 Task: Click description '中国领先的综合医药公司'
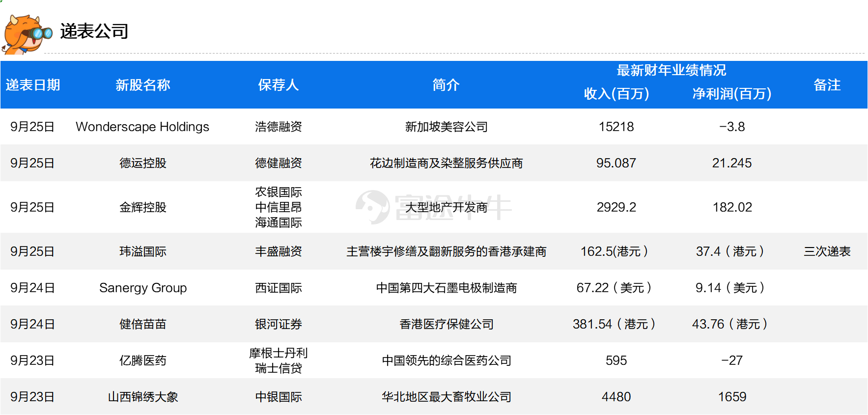[446, 360]
